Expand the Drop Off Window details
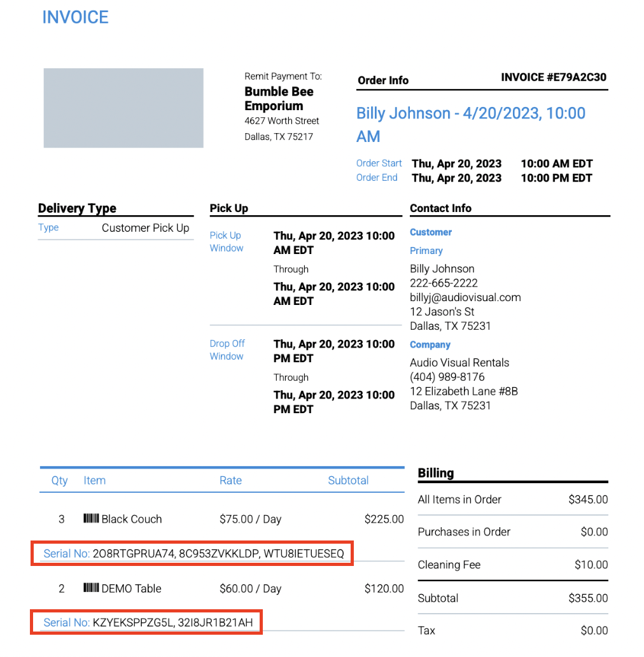This screenshot has height=657, width=644. coord(227,350)
